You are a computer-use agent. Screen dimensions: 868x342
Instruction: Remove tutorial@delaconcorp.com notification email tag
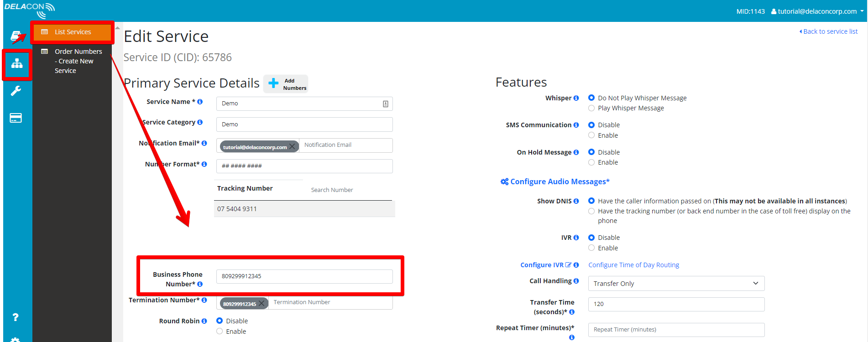292,146
